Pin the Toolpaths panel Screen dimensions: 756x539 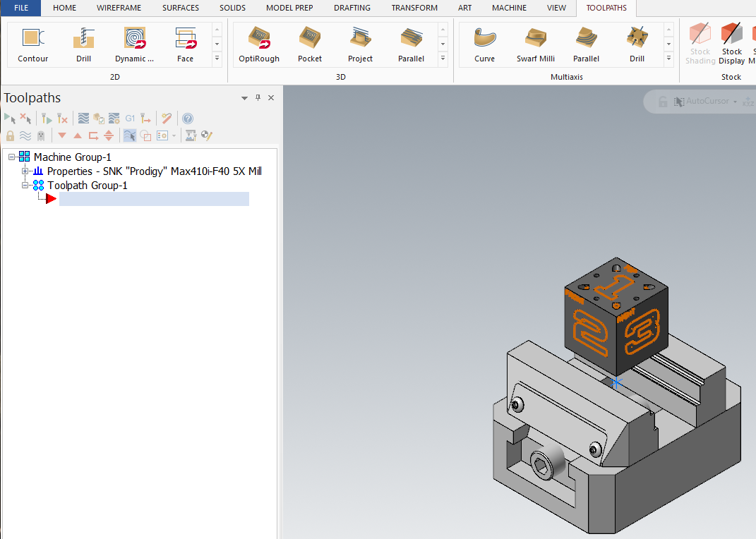click(258, 98)
